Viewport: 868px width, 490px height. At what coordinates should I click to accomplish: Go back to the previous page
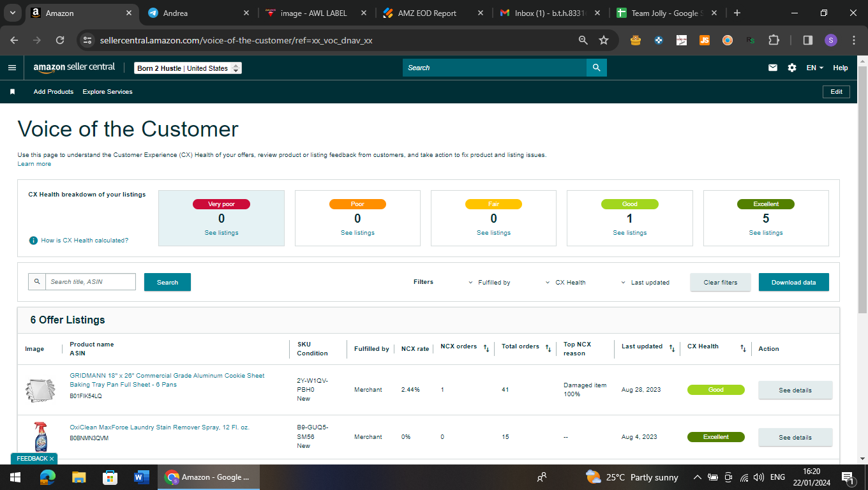pos(15,40)
